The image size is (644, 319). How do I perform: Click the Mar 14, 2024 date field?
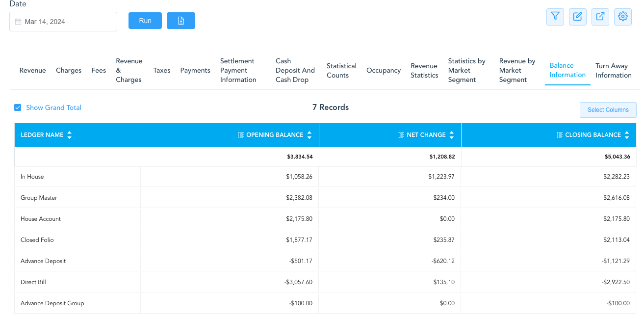63,22
